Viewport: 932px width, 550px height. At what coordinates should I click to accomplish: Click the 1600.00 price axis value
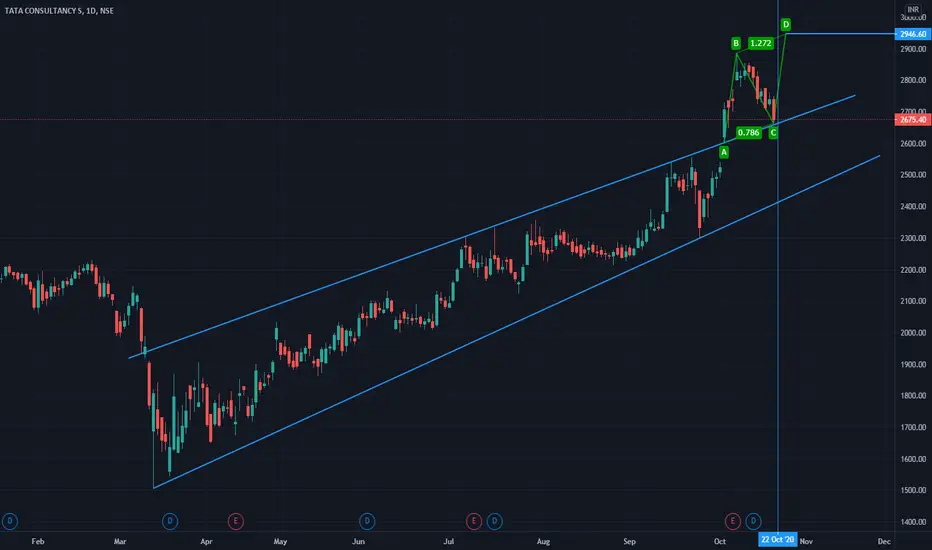914,459
